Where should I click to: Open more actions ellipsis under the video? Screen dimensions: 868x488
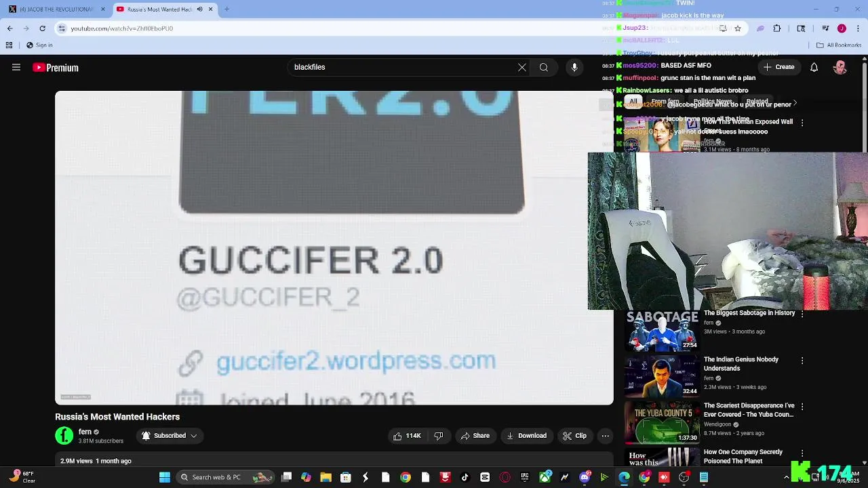[605, 436]
